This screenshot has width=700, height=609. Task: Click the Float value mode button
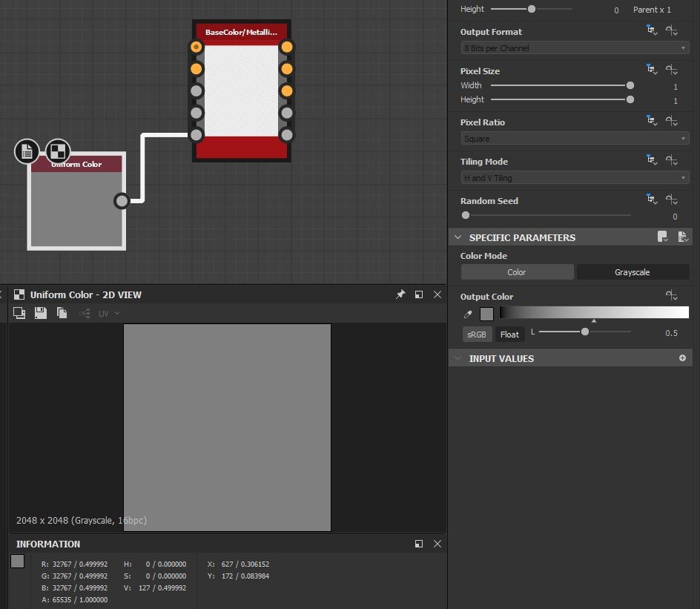(509, 335)
